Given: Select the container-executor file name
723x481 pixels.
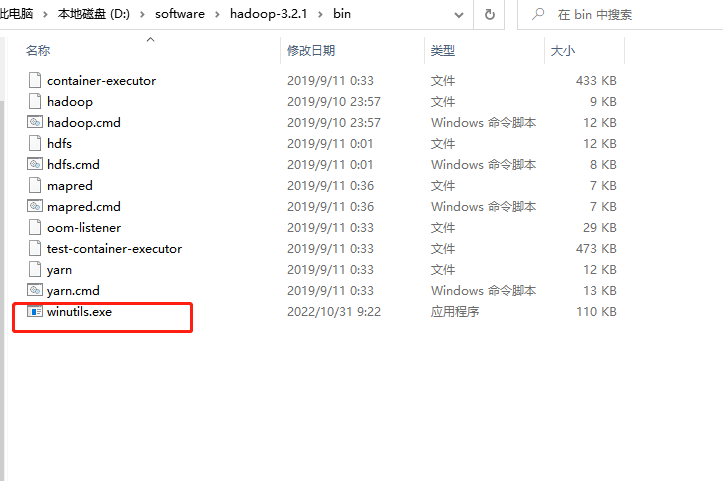Looking at the screenshot, I should click(x=101, y=81).
